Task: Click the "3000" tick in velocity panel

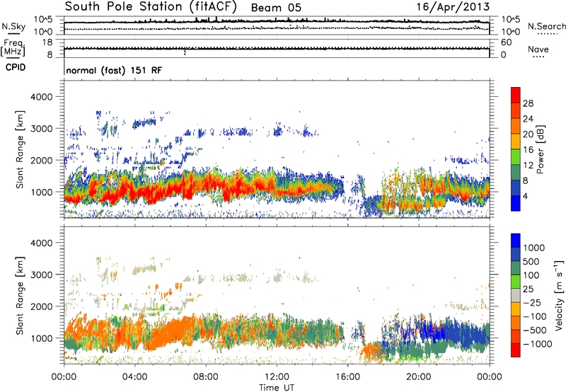Action: pos(42,275)
